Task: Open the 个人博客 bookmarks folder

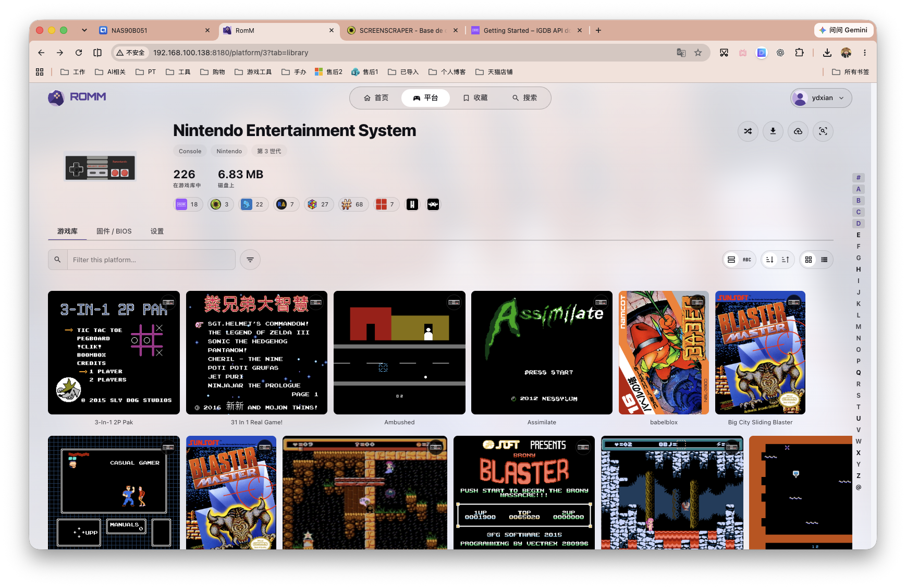Action: pos(447,72)
